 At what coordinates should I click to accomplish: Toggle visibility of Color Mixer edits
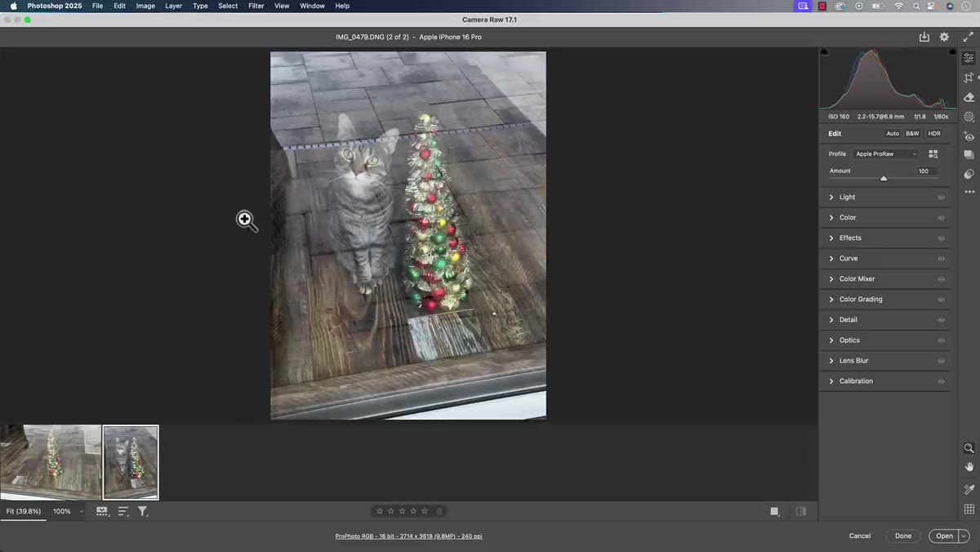941,278
